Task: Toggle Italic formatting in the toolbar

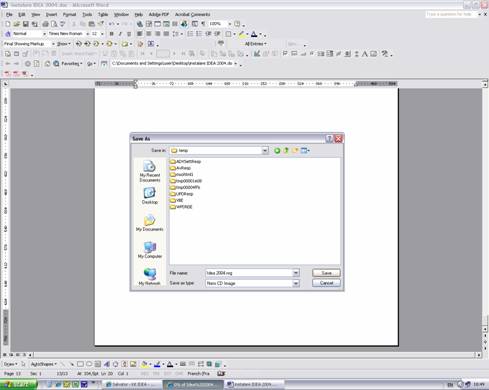Action: click(x=120, y=34)
